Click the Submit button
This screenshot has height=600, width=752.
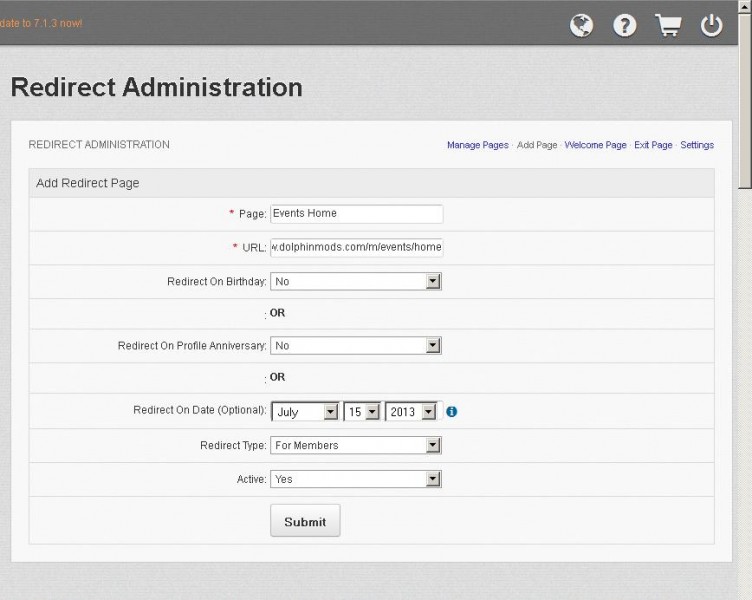pos(305,521)
